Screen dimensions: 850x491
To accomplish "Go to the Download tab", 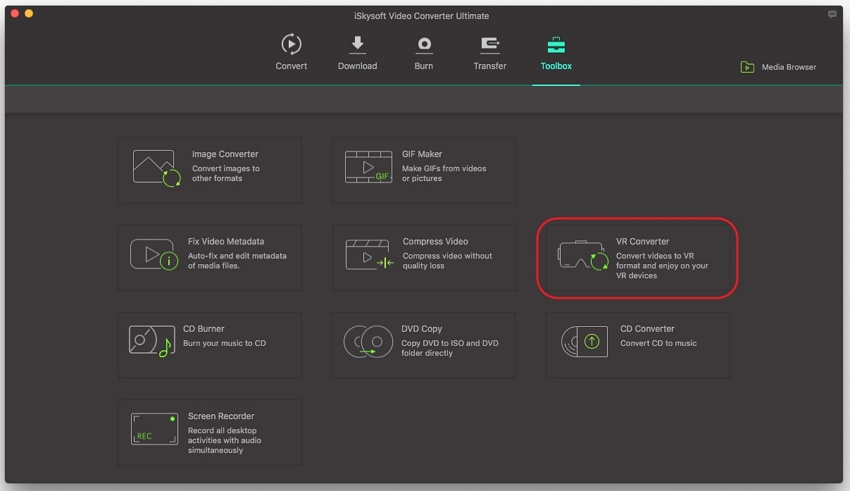I will 357,53.
